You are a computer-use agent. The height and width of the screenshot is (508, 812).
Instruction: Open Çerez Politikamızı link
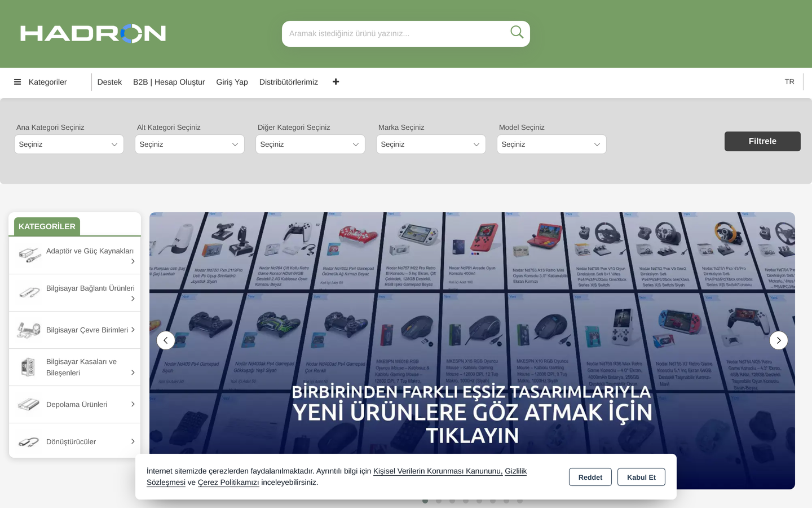tap(228, 482)
